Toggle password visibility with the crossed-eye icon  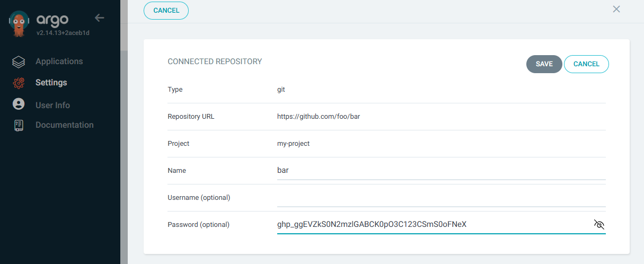click(x=599, y=224)
